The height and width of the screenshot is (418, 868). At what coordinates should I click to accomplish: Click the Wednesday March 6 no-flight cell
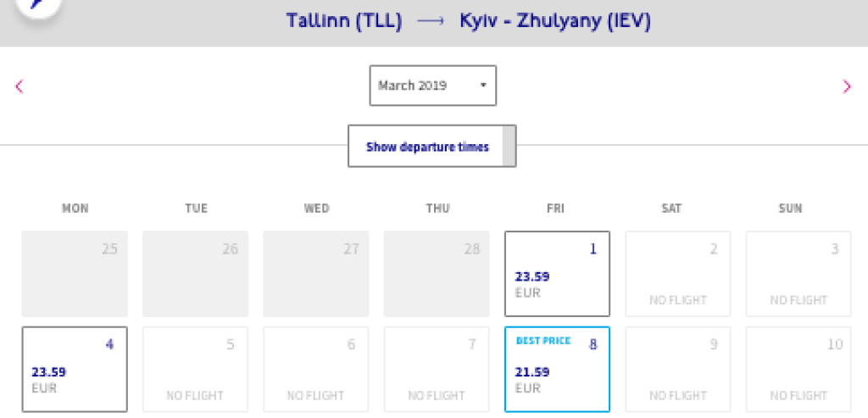point(316,370)
